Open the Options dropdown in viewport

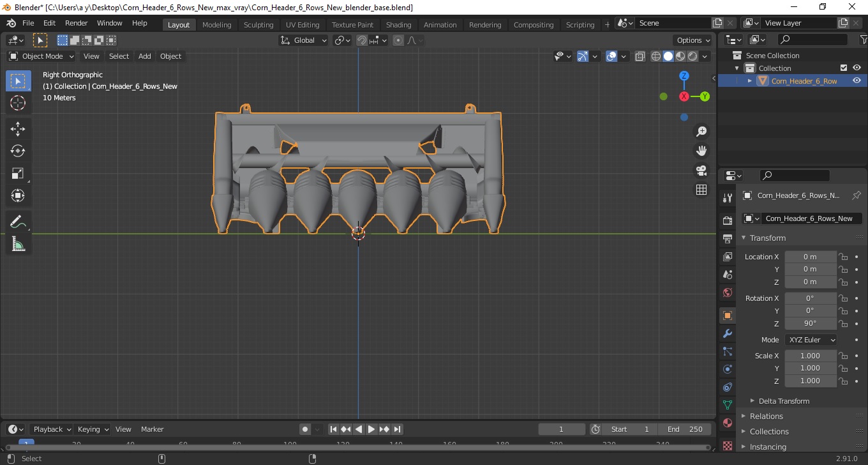(693, 40)
